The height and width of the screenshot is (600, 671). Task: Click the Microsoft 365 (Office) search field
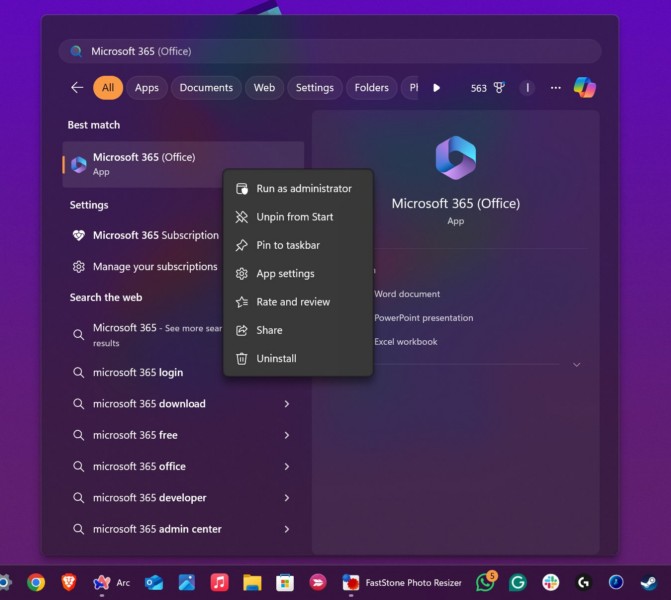330,51
